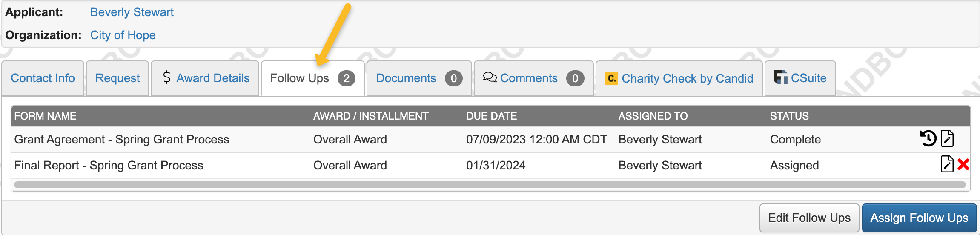Open applicant Beverly Stewart link

click(132, 12)
